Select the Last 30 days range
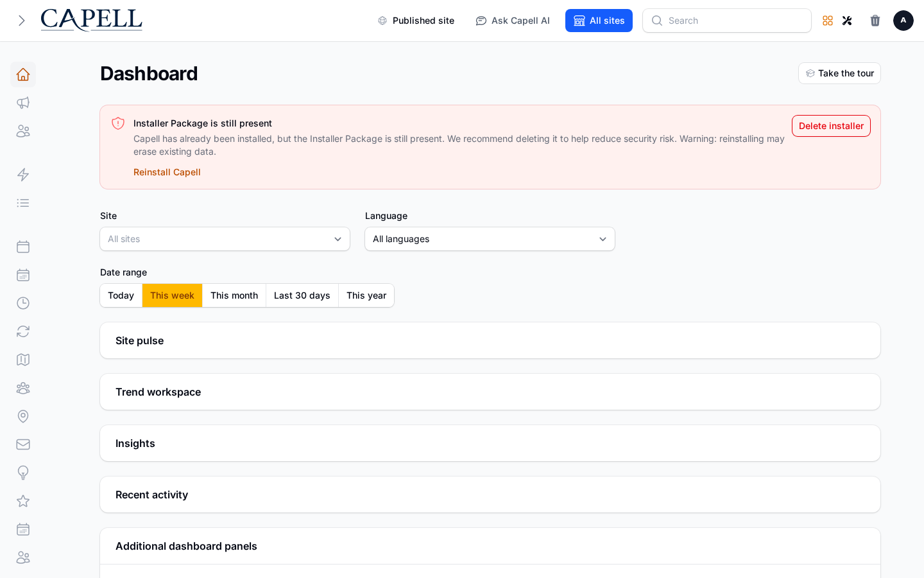Viewport: 924px width, 578px height. (x=302, y=295)
